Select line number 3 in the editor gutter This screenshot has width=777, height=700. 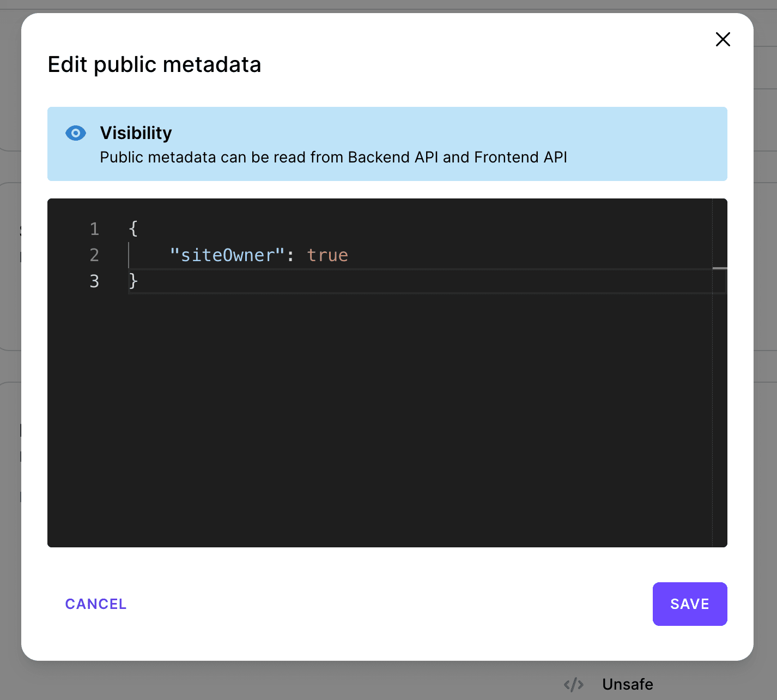[94, 281]
